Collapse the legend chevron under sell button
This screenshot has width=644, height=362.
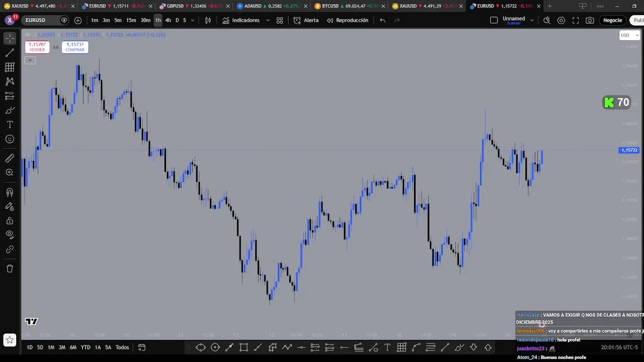30,60
